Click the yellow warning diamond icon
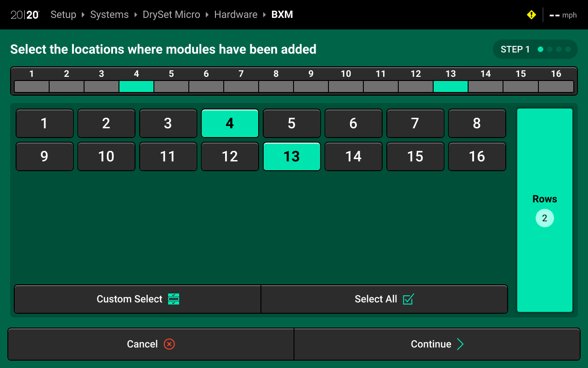Viewport: 588px width, 368px height. tap(531, 15)
